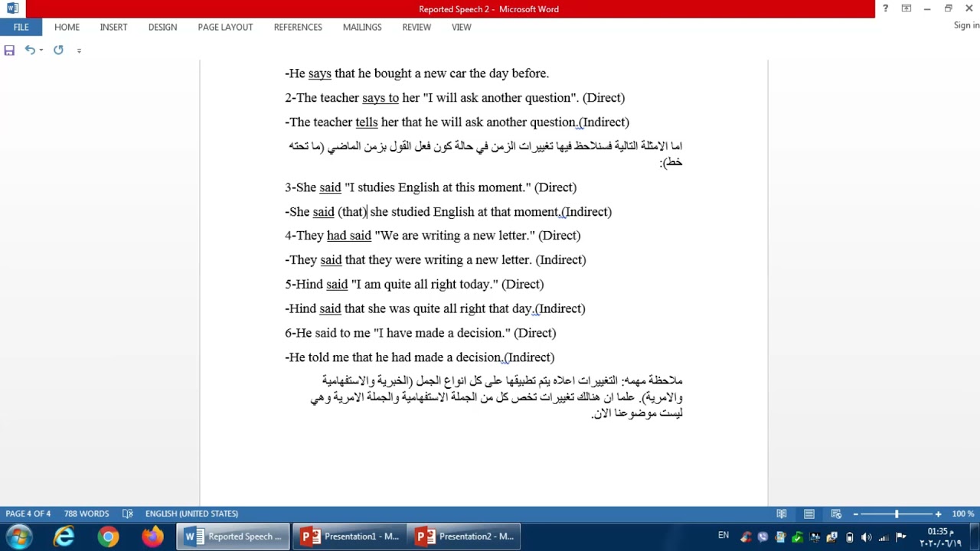Open Google Chrome from taskbar
This screenshot has height=551, width=980.
pos(108,536)
